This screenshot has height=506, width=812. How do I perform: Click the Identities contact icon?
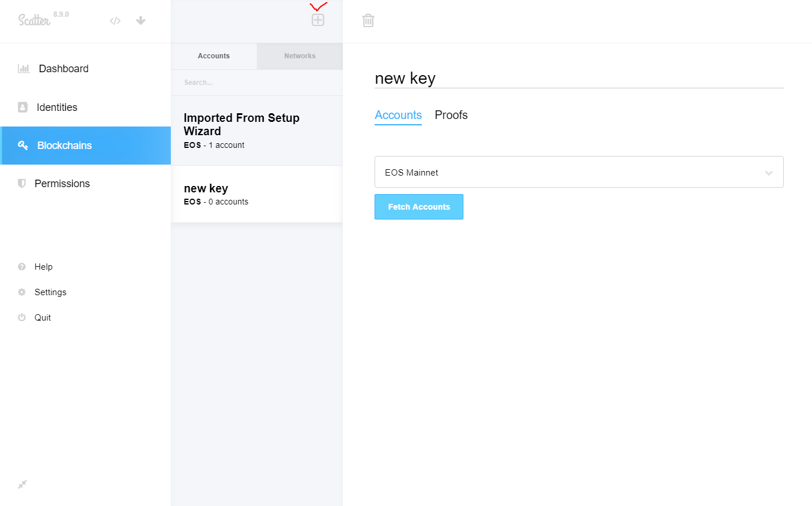click(x=23, y=107)
